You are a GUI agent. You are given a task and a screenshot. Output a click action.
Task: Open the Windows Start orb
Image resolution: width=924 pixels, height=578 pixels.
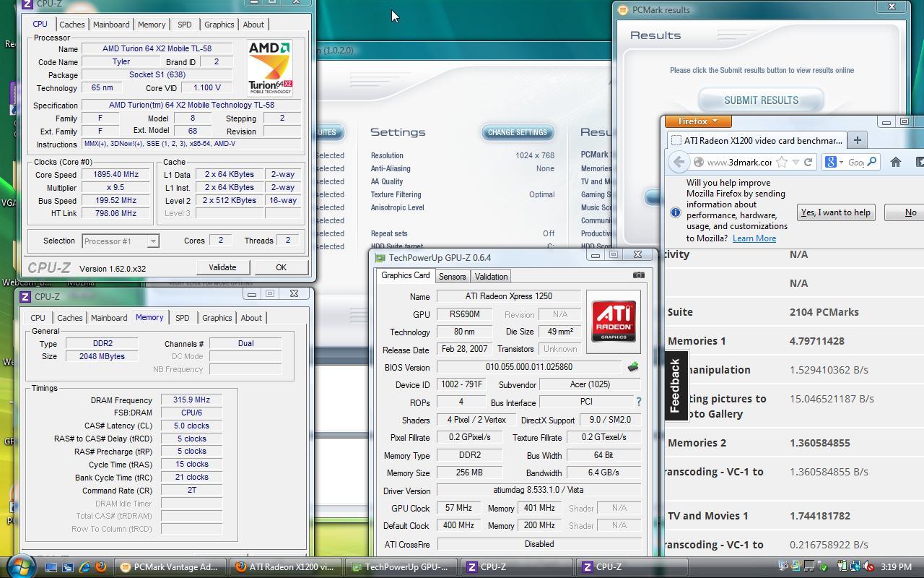click(x=19, y=566)
